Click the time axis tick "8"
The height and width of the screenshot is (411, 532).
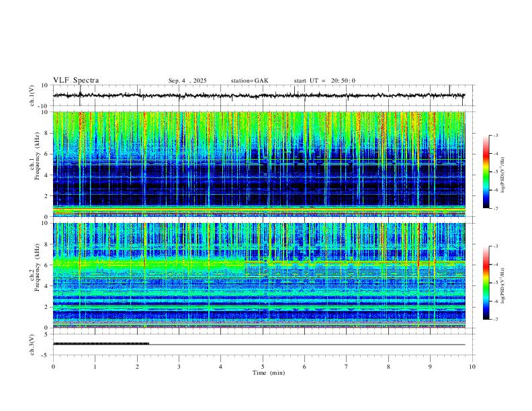(x=388, y=367)
